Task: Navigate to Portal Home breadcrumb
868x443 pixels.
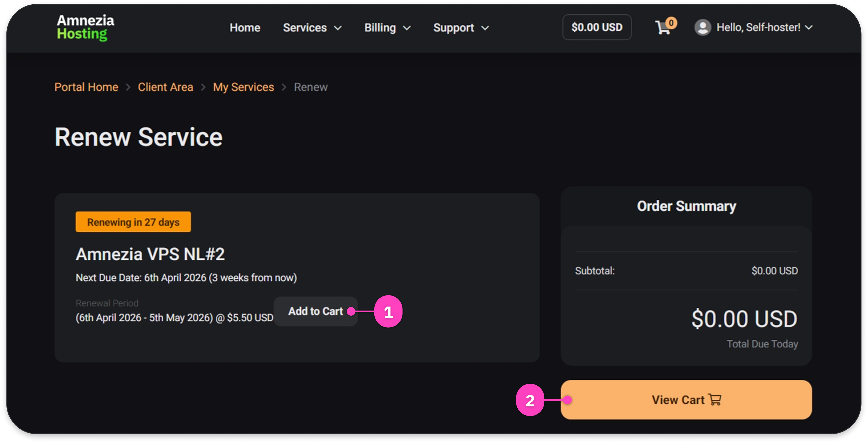Action: click(86, 87)
